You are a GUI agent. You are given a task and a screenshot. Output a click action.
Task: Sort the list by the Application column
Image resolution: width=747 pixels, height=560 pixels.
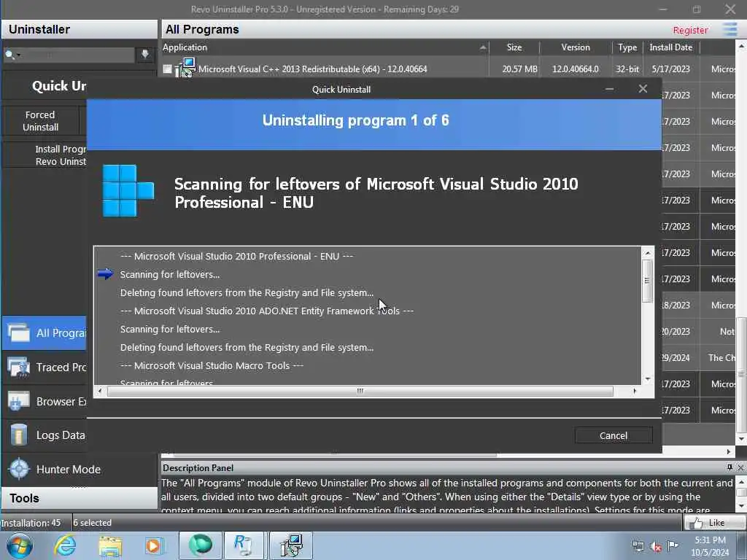pos(325,47)
